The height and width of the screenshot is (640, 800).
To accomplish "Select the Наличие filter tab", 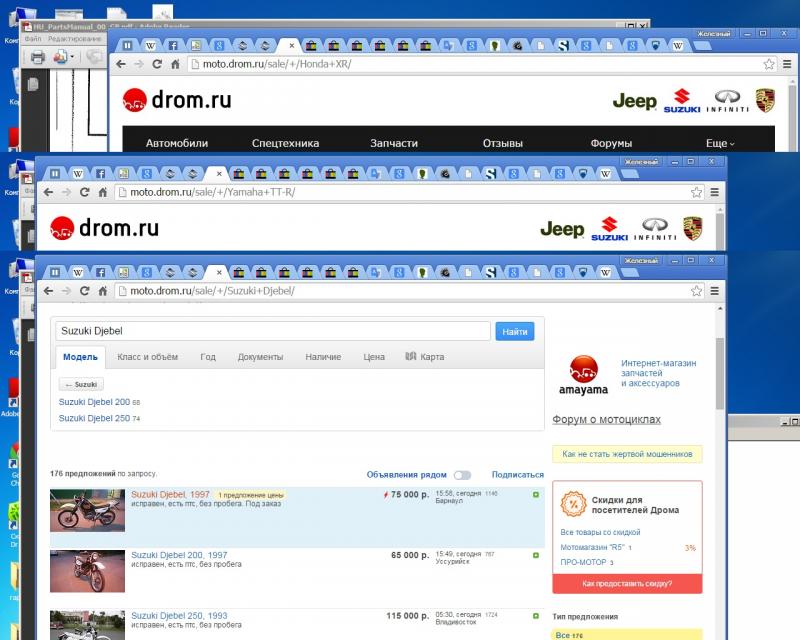I will point(323,357).
